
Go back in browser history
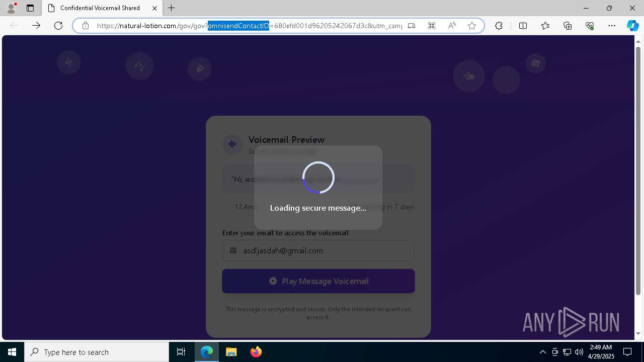click(14, 26)
